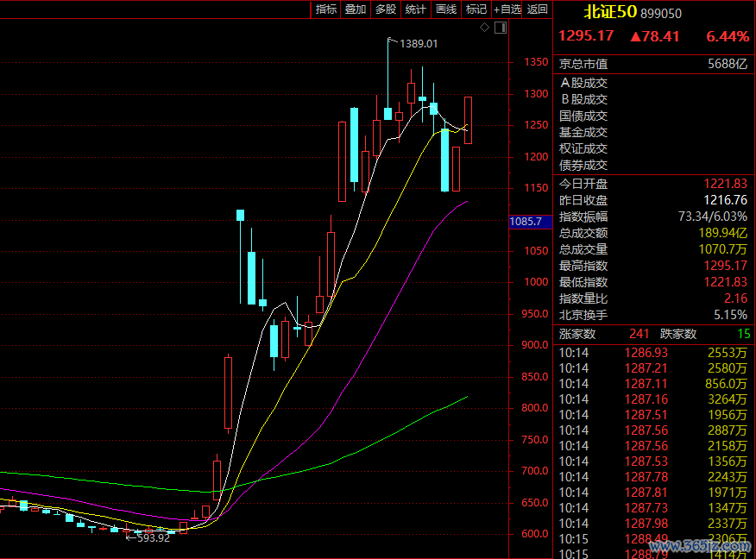Toggle the side panel layout icon
The width and height of the screenshot is (756, 559).
pos(499,28)
